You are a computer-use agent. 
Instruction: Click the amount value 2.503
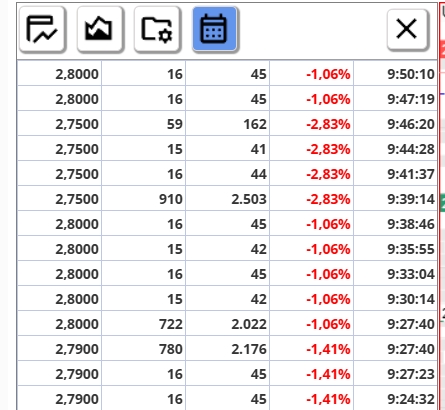click(x=249, y=199)
